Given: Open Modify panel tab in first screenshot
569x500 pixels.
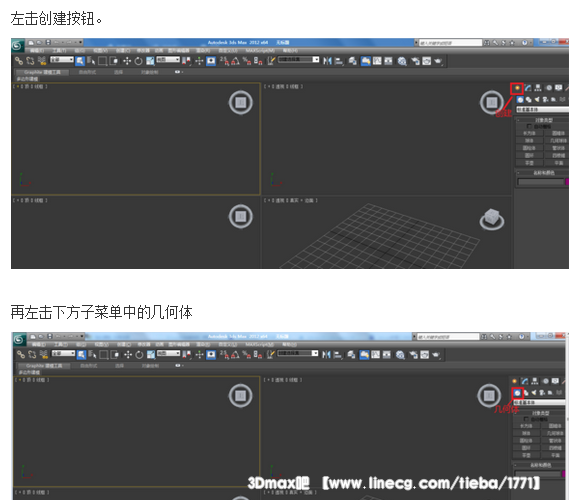Looking at the screenshot, I should 528,88.
